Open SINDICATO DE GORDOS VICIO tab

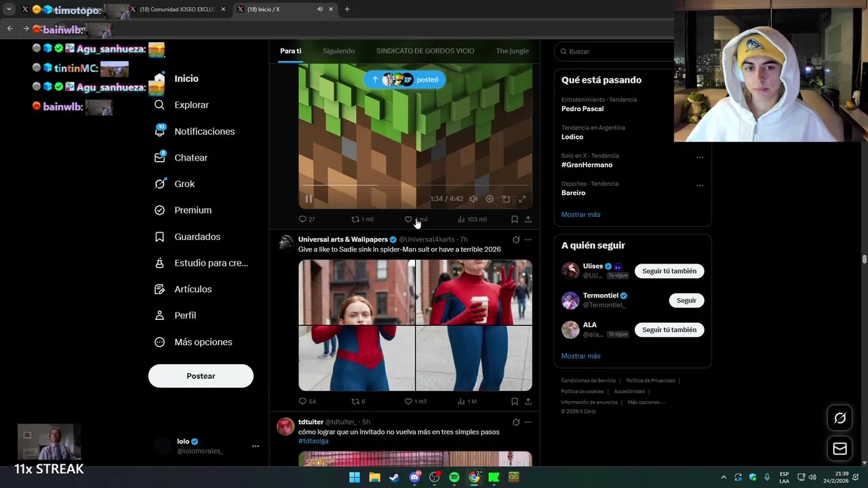click(425, 51)
